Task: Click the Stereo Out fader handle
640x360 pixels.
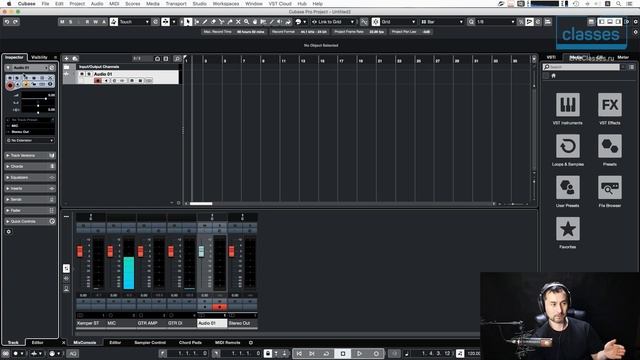Action: point(231,251)
